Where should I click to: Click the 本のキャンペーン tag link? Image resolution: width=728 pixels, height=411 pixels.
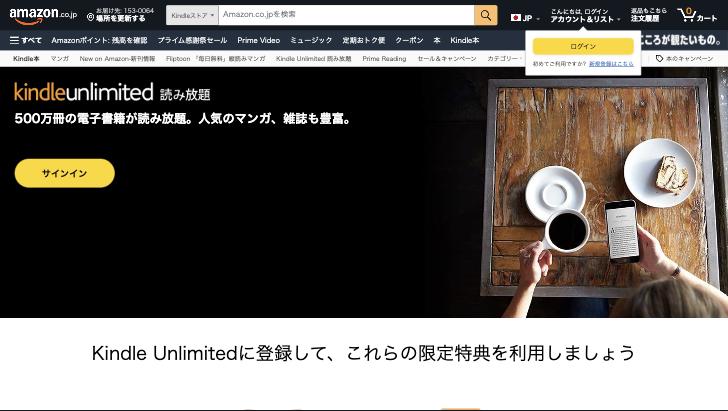click(684, 59)
